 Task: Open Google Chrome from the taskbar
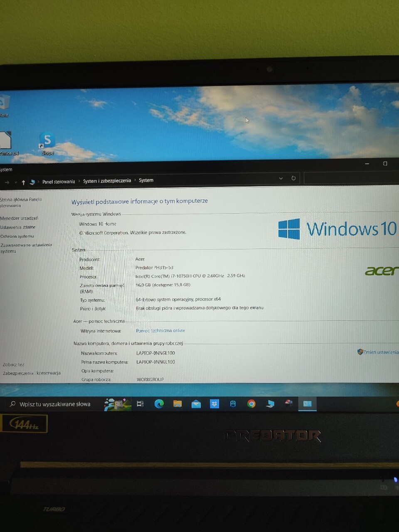point(251,404)
